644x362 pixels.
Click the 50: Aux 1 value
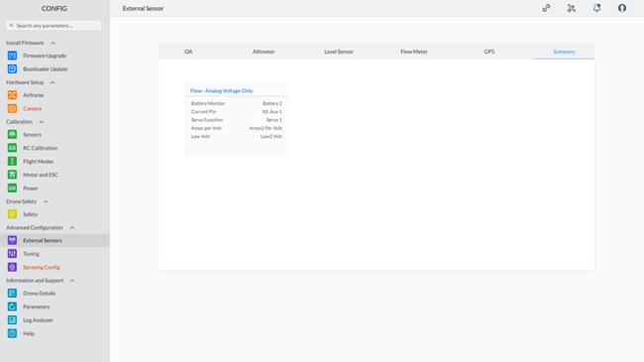coord(271,111)
